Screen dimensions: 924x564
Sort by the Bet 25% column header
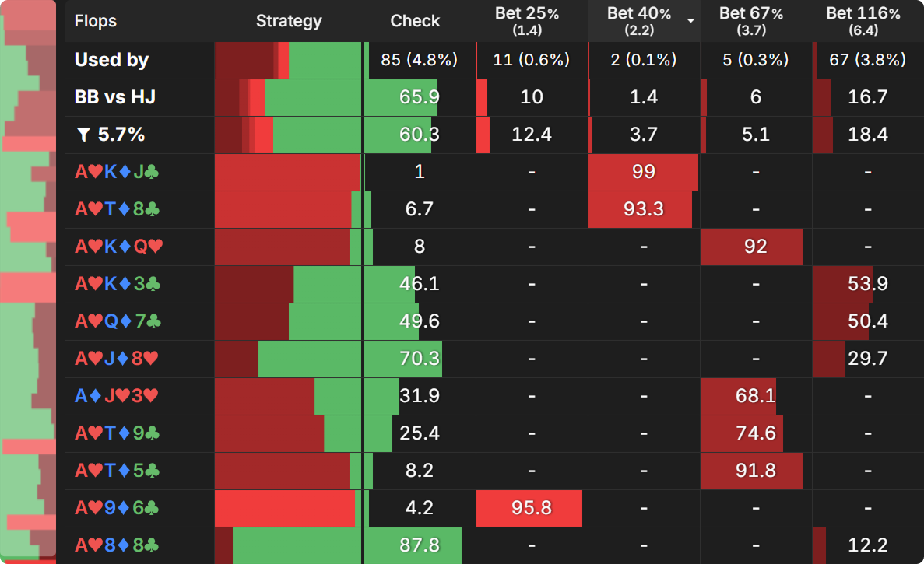[x=532, y=21]
